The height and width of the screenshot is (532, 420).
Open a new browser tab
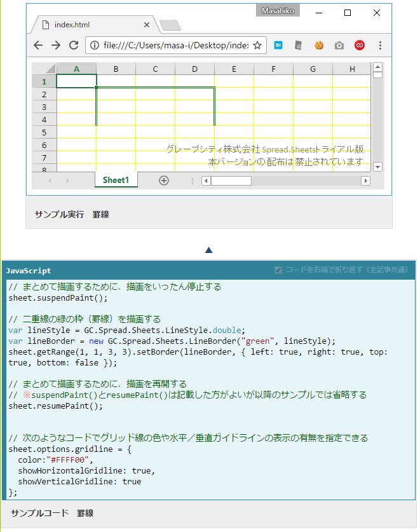[170, 25]
